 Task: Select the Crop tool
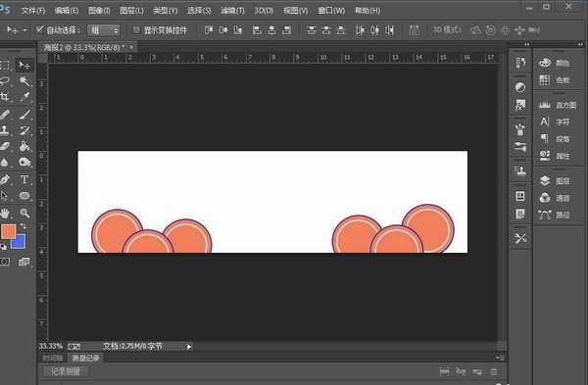coord(5,97)
